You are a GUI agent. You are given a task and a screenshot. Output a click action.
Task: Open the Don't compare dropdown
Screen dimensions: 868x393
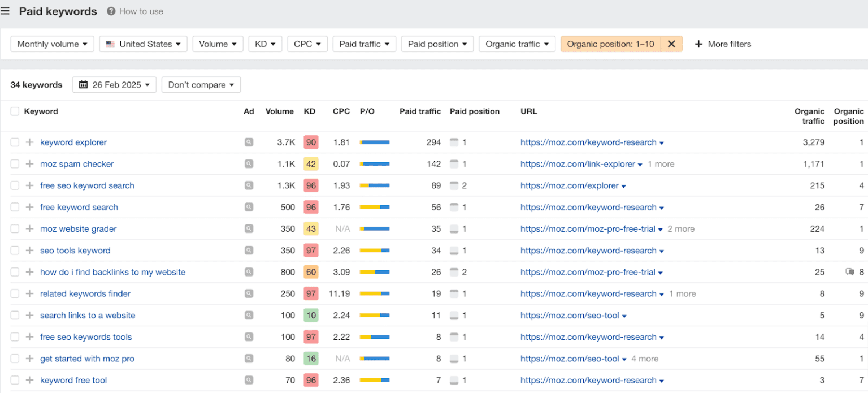(201, 85)
